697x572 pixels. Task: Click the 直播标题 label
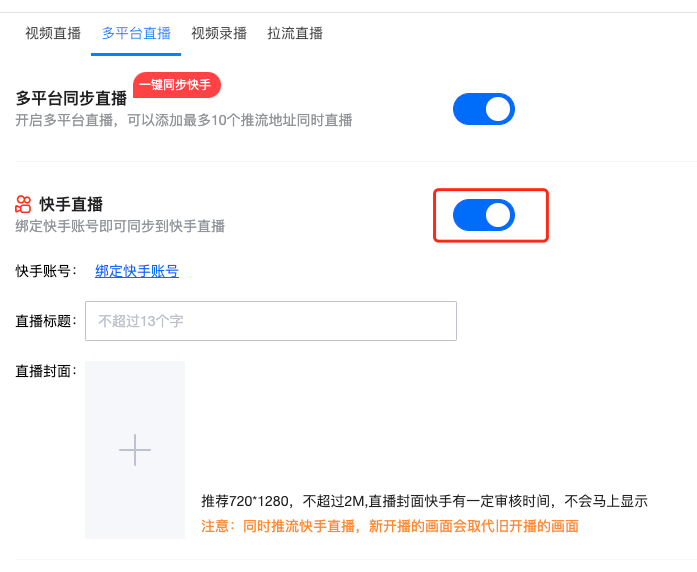click(x=46, y=321)
